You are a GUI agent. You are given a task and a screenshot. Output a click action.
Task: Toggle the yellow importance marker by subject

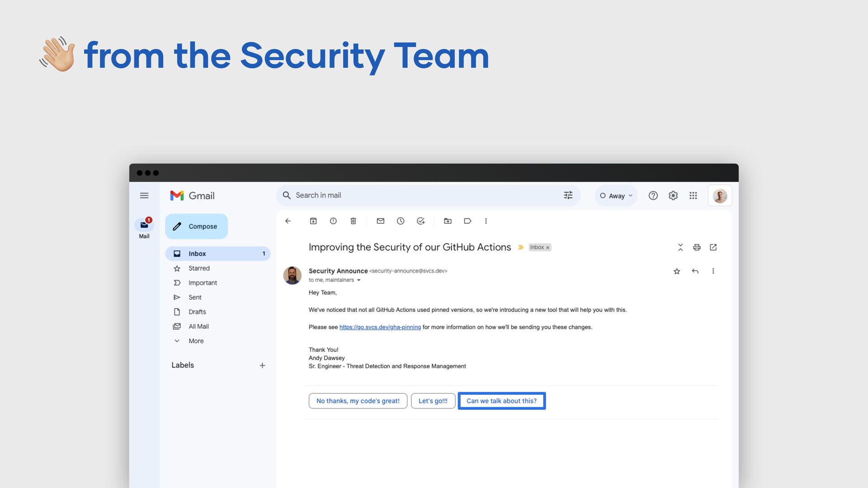click(x=520, y=247)
